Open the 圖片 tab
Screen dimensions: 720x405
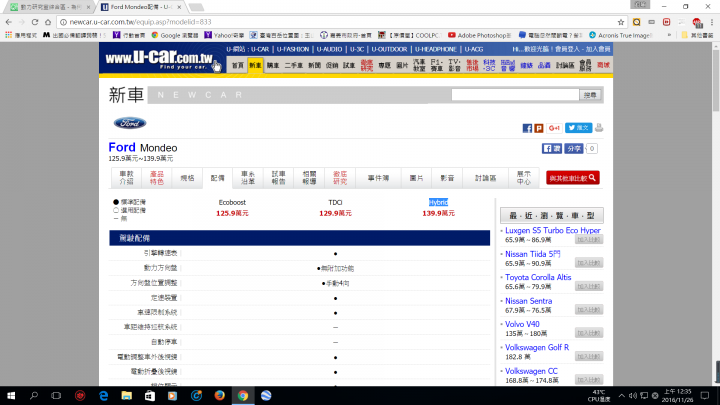click(x=416, y=178)
